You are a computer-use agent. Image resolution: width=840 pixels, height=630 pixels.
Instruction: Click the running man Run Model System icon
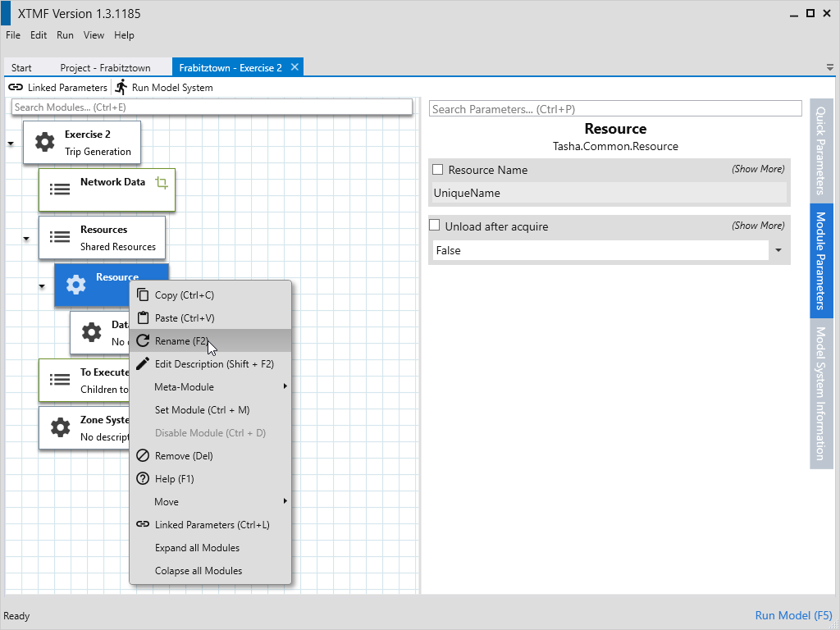[x=121, y=87]
